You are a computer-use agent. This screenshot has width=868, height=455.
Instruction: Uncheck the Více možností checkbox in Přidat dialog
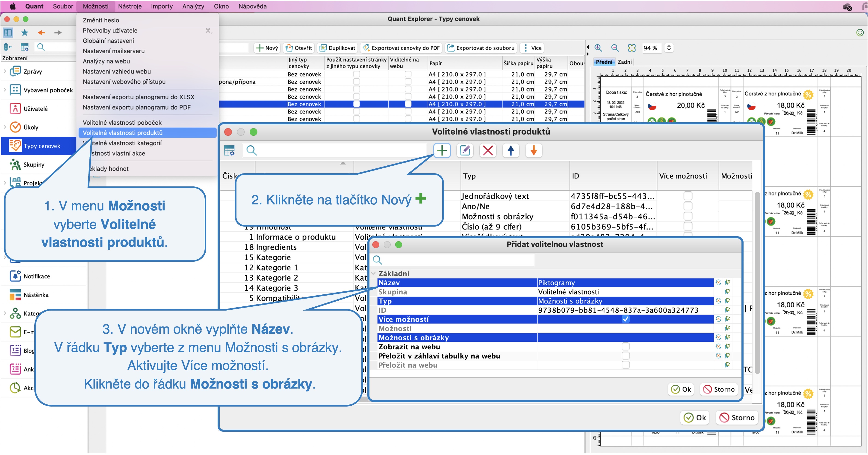pos(625,319)
